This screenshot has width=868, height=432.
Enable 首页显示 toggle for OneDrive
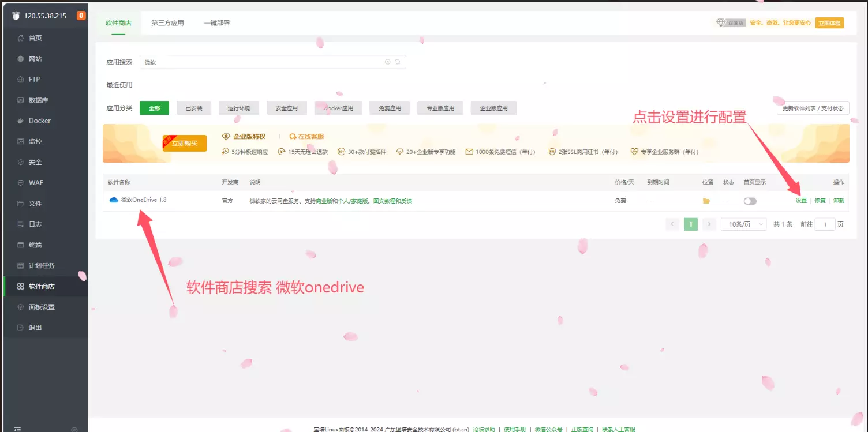pos(750,200)
